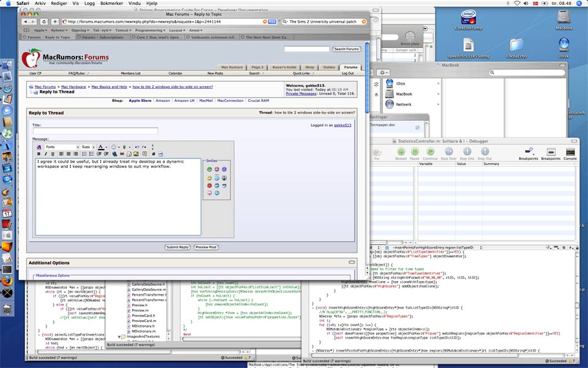Toggle italic formatting in message editor
This screenshot has width=588, height=368.
(46, 154)
